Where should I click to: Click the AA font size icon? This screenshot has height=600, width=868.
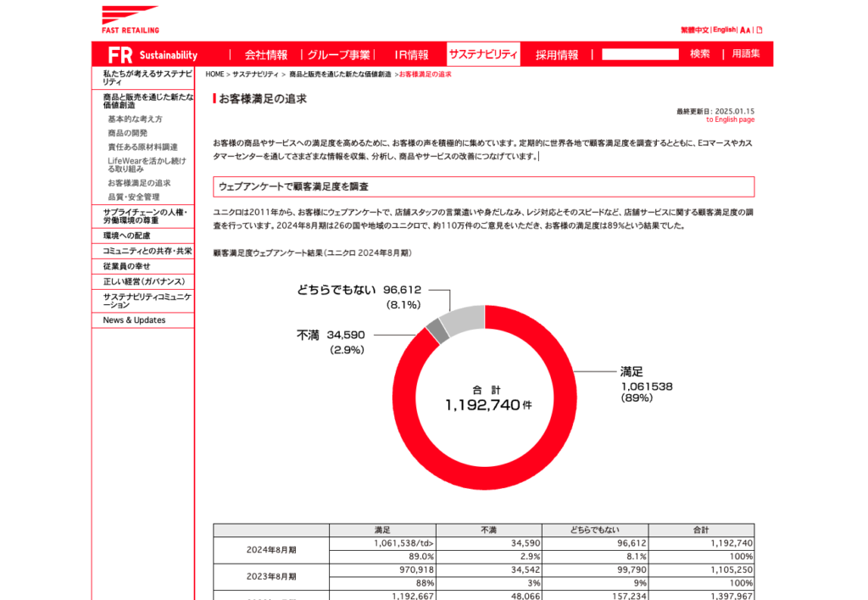point(745,31)
